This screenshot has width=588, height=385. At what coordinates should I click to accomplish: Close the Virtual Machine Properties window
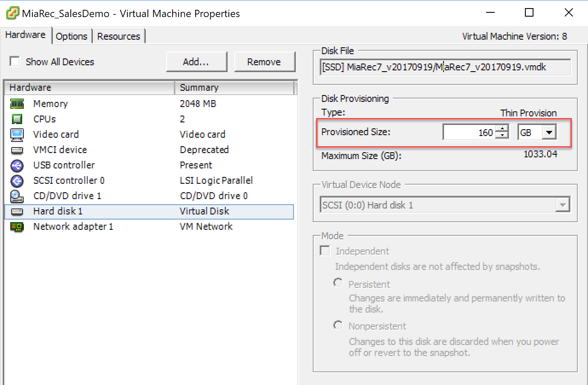[x=569, y=13]
